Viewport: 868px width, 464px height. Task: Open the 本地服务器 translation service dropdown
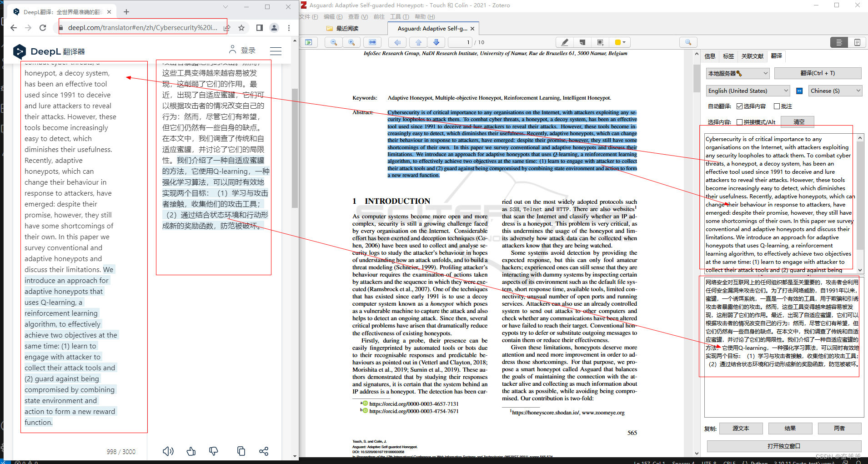pyautogui.click(x=738, y=73)
